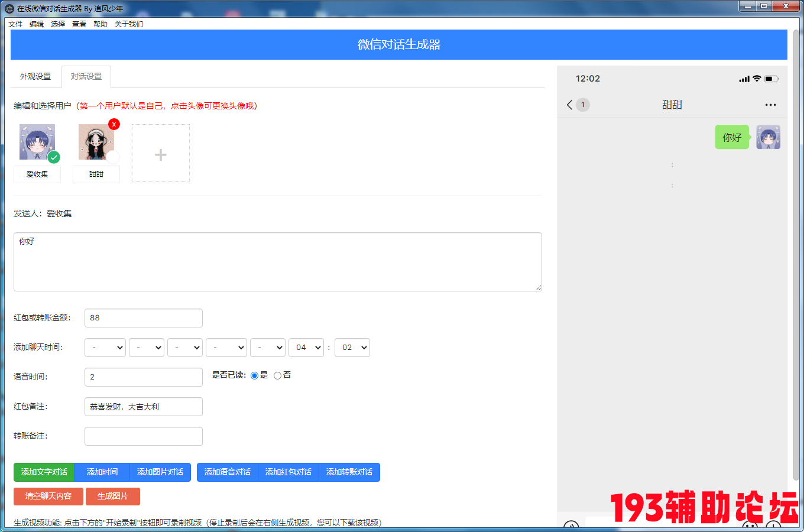Click the message text area containing 你好
Image resolution: width=804 pixels, height=532 pixels.
click(x=278, y=262)
